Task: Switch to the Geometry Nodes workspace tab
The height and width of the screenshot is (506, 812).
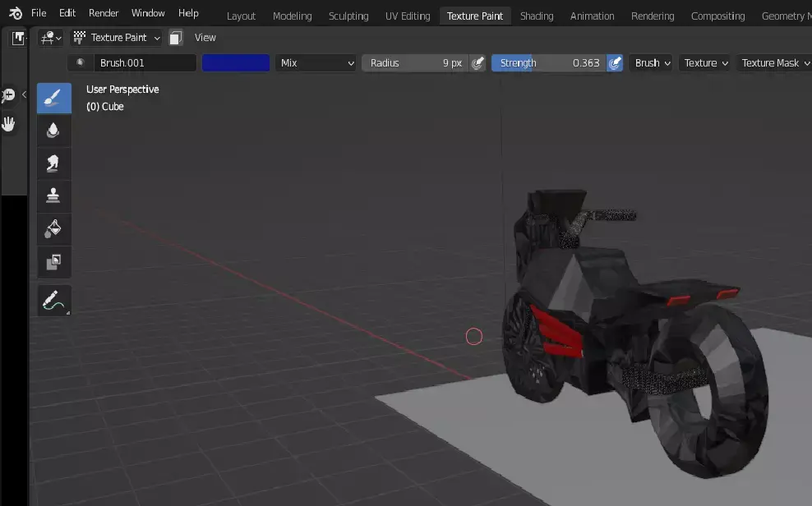Action: (785, 16)
